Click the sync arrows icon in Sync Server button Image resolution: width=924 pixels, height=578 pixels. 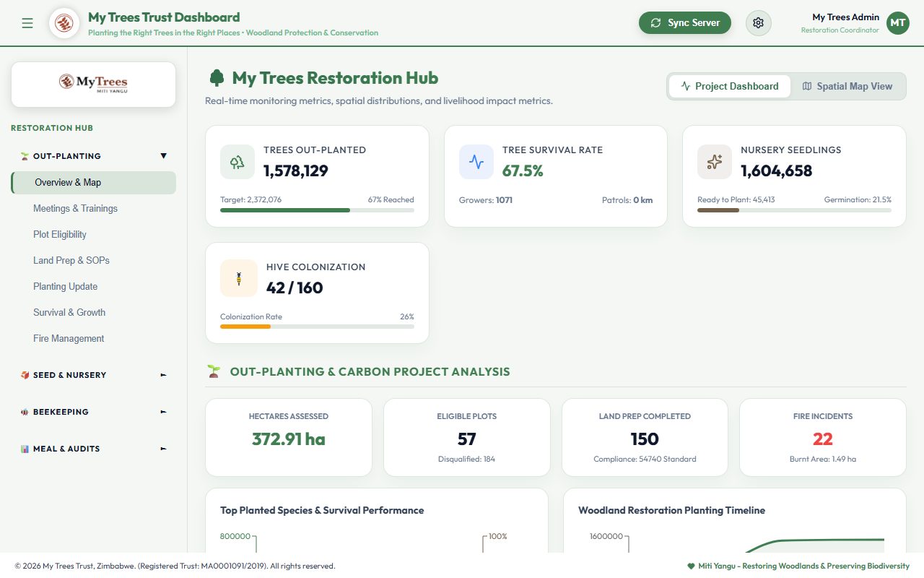(655, 23)
